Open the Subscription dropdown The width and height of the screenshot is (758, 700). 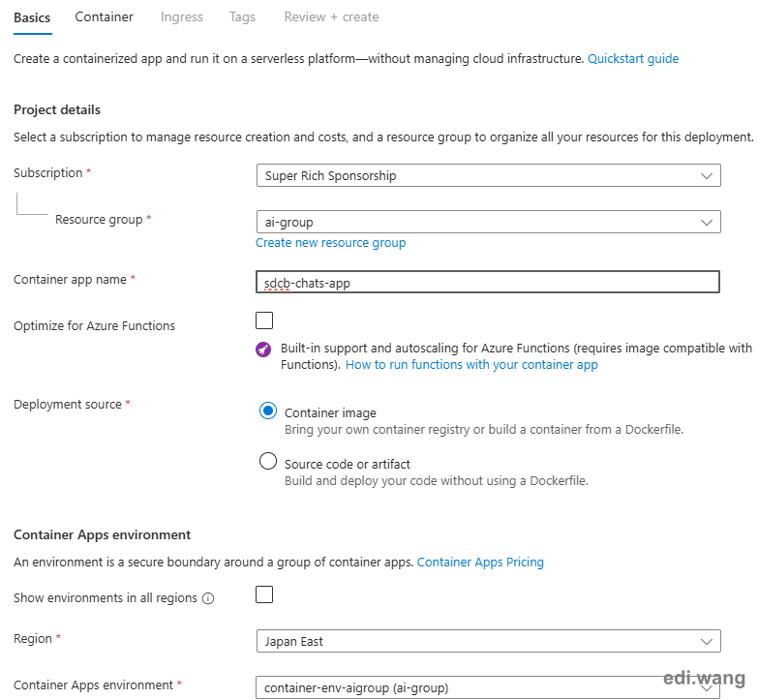pyautogui.click(x=488, y=175)
